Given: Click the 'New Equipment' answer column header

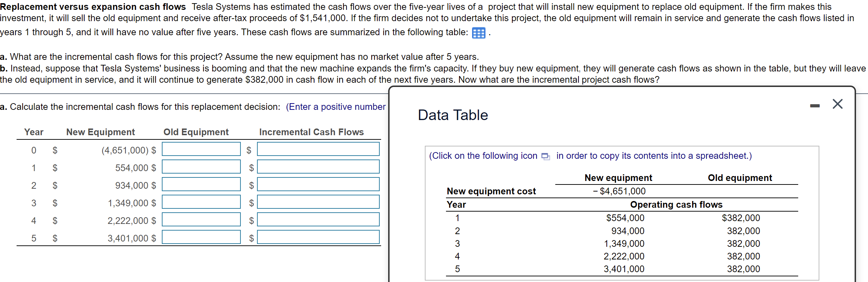Looking at the screenshot, I should (100, 132).
